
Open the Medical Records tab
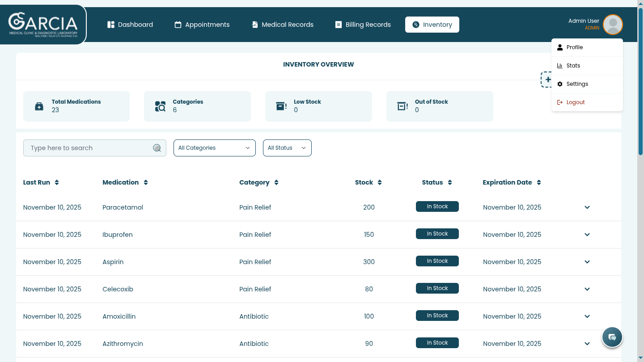283,25
